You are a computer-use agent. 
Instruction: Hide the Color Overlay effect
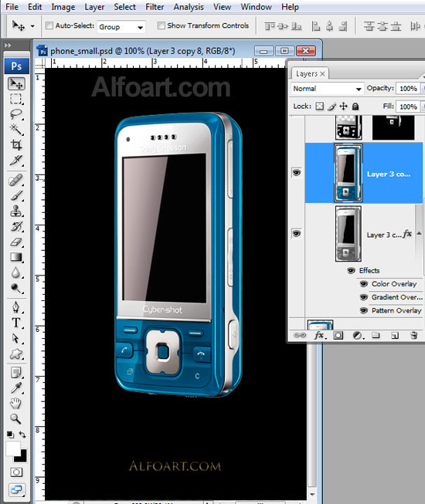click(x=363, y=284)
